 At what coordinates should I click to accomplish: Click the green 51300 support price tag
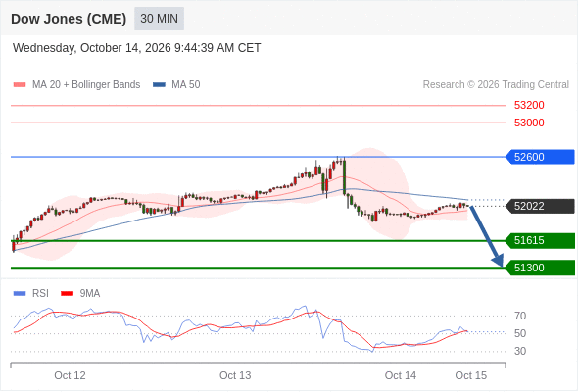coord(540,268)
